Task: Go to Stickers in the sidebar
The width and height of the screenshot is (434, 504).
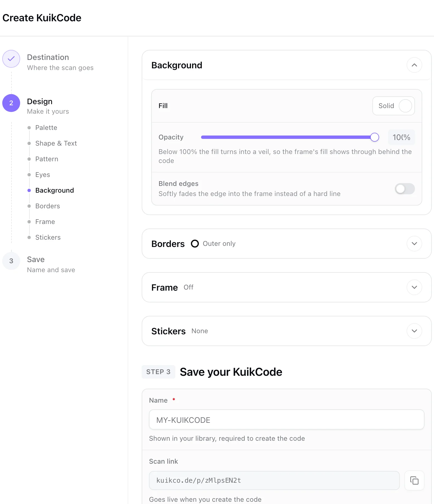Action: pyautogui.click(x=48, y=237)
